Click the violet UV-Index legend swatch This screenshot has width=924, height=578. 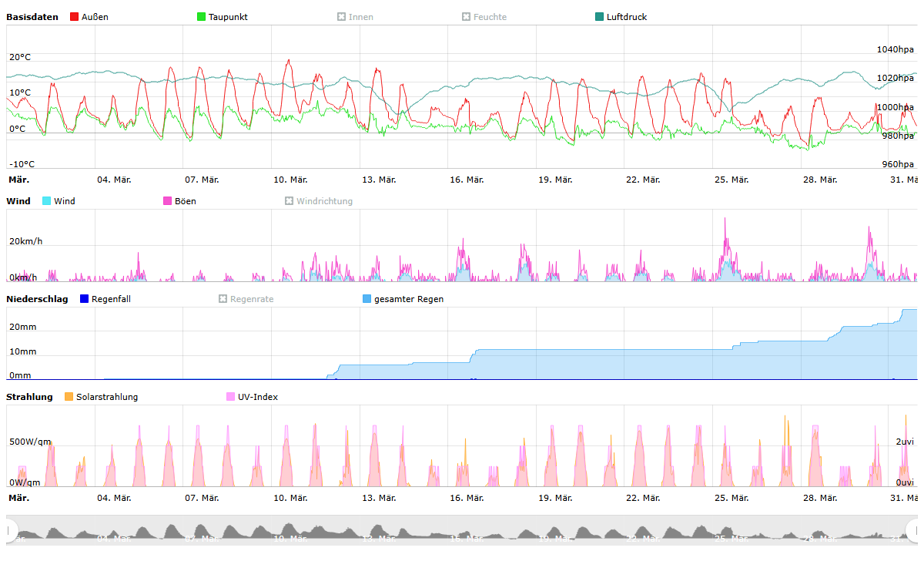point(231,397)
